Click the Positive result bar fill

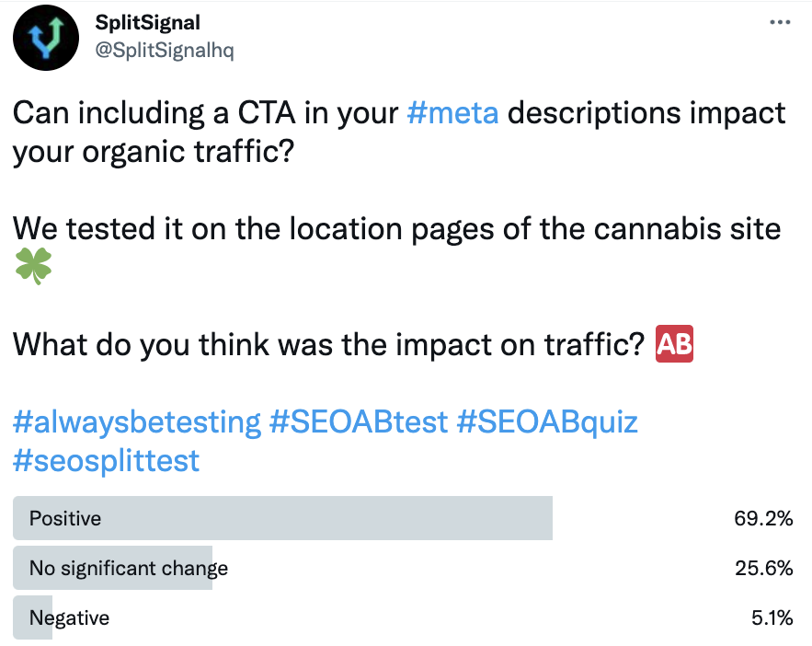282,518
